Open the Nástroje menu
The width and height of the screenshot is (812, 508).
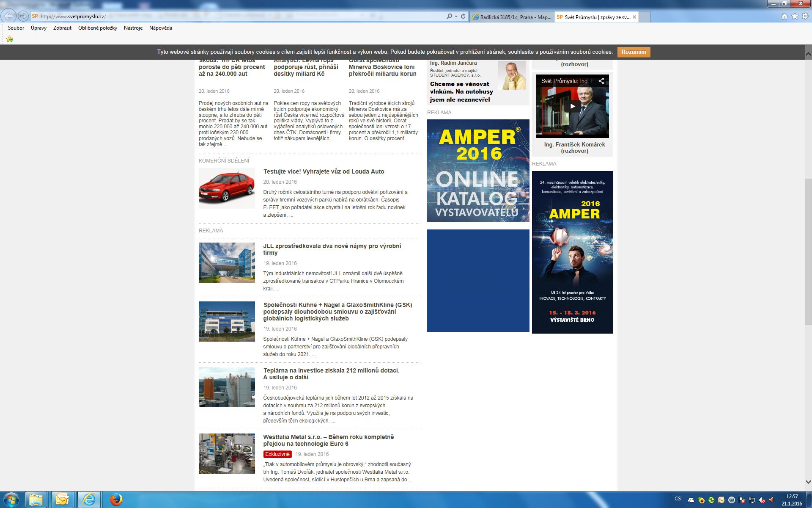click(x=133, y=28)
